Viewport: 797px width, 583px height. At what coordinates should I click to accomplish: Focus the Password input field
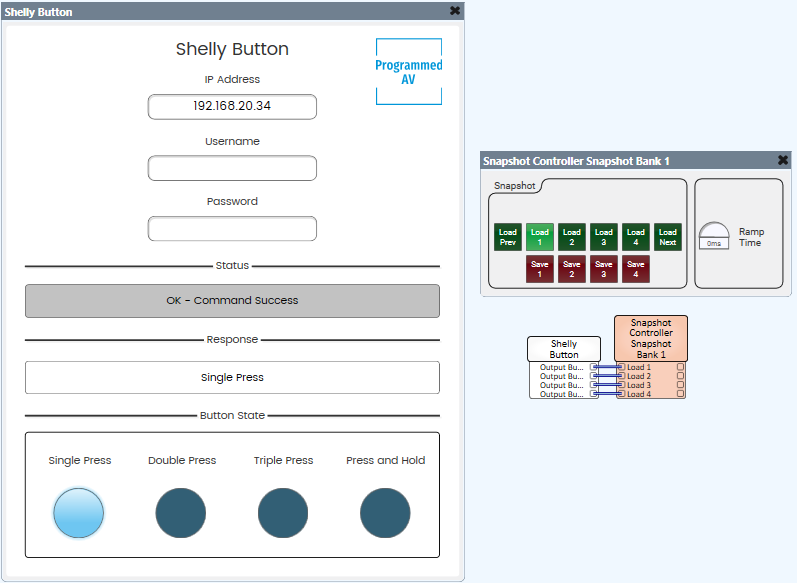(232, 229)
